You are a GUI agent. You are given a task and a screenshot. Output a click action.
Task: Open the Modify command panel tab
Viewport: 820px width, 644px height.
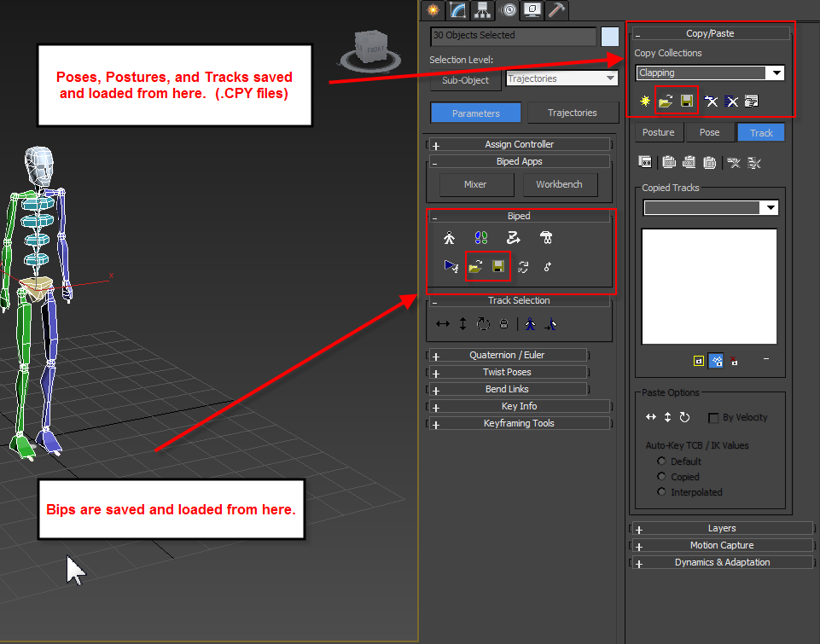(x=457, y=10)
